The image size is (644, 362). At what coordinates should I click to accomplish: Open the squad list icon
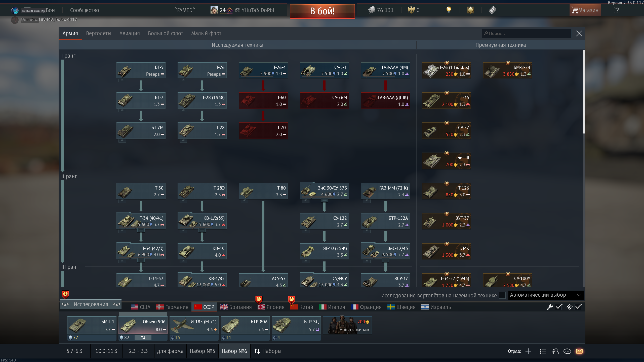(543, 351)
